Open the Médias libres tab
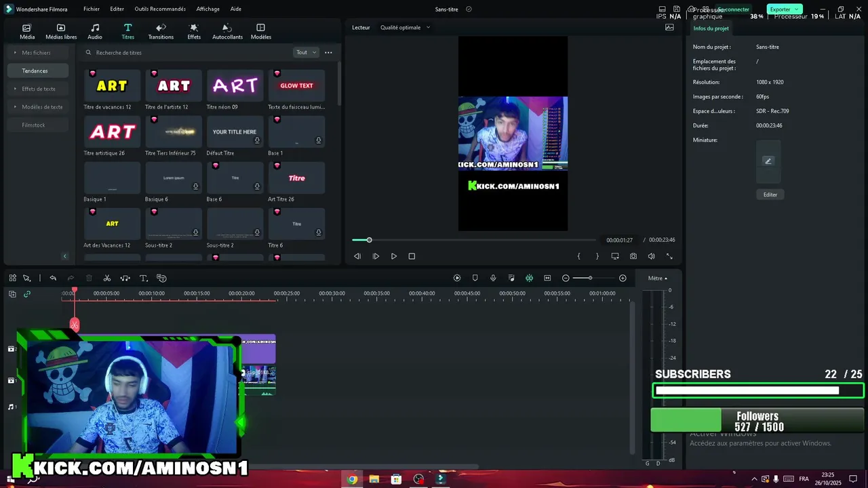This screenshot has height=488, width=868. tap(61, 32)
